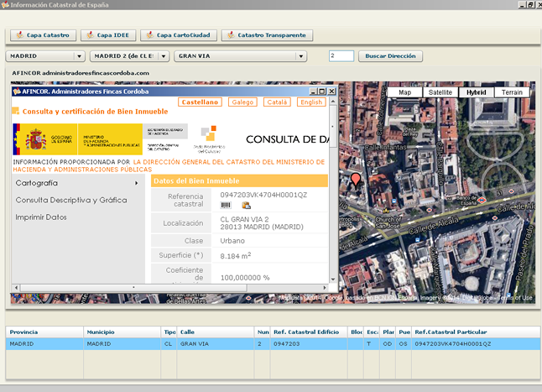Open the GRAN VIA street dropdown

tap(241, 56)
